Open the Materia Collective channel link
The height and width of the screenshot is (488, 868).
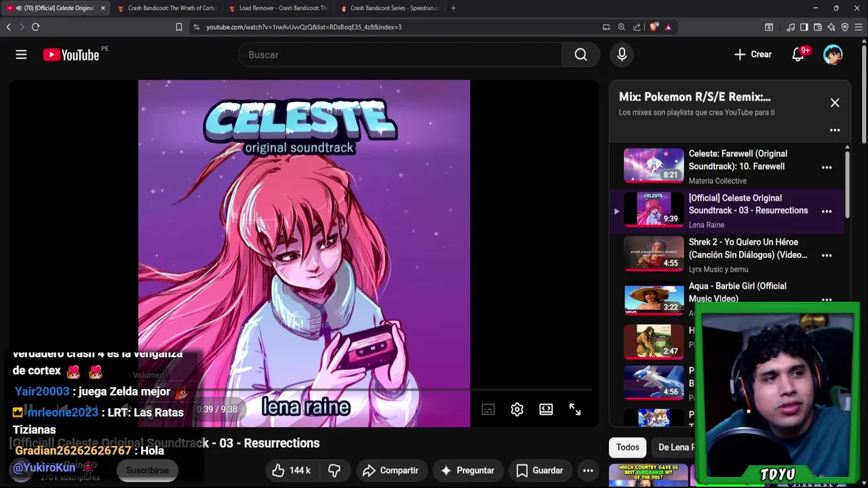pyautogui.click(x=717, y=181)
